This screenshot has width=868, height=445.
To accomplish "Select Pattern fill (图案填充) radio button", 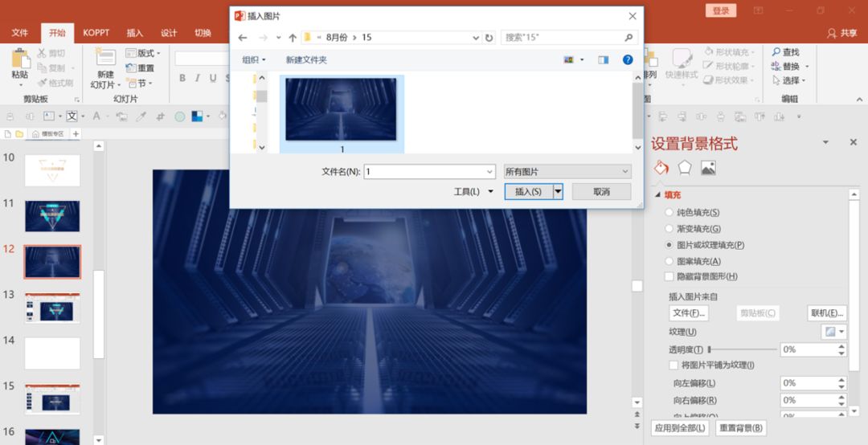I will tap(669, 261).
